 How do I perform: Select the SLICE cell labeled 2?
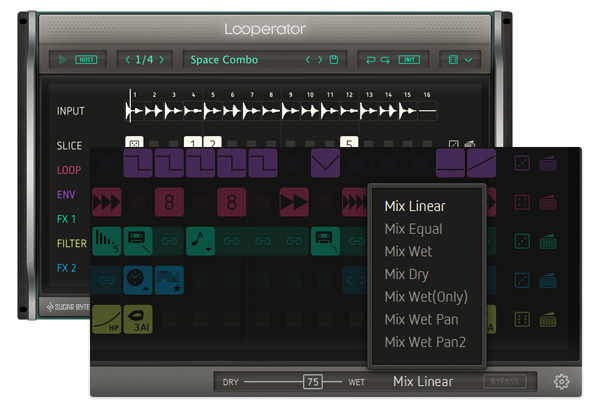212,142
